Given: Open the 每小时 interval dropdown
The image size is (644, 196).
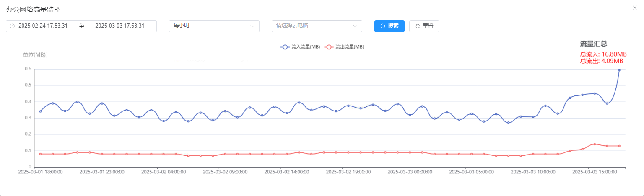Looking at the screenshot, I should 214,26.
